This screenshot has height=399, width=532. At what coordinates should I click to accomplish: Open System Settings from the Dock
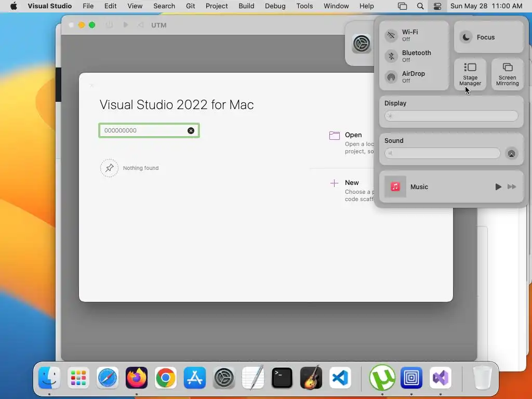pos(224,378)
